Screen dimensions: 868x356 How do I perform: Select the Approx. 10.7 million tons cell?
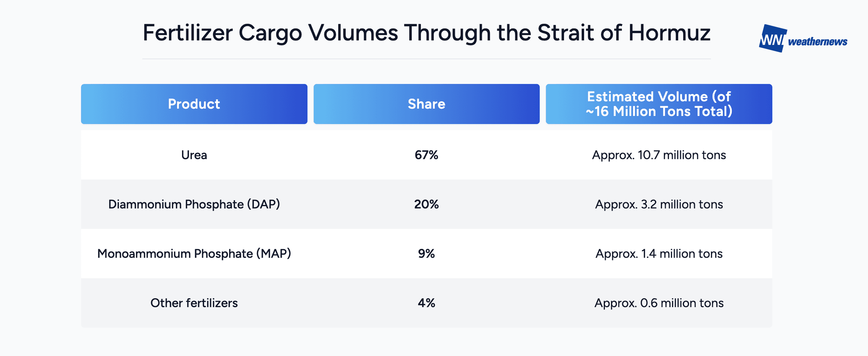point(659,155)
